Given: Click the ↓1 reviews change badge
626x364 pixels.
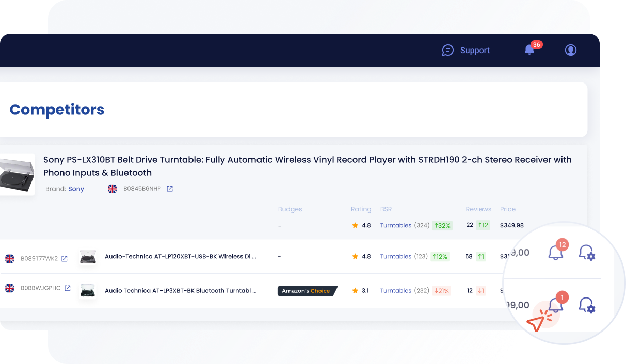Looking at the screenshot, I should tap(481, 291).
